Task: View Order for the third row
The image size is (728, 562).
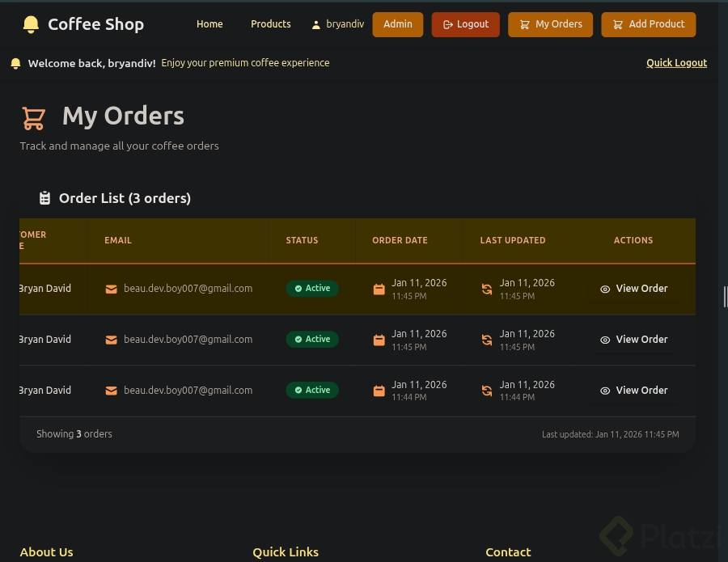Action: pos(633,391)
